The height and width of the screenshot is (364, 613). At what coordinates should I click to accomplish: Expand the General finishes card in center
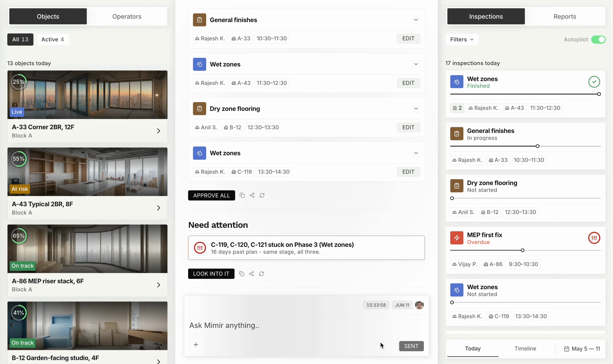[x=416, y=20]
